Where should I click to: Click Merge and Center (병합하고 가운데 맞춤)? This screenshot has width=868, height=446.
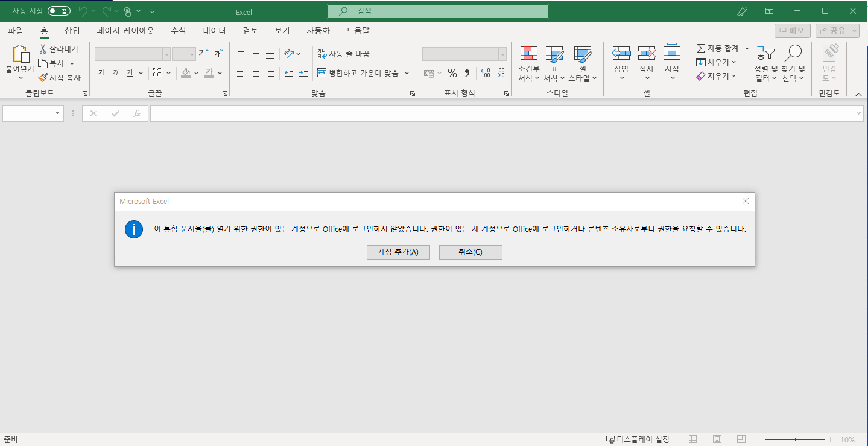pyautogui.click(x=358, y=73)
